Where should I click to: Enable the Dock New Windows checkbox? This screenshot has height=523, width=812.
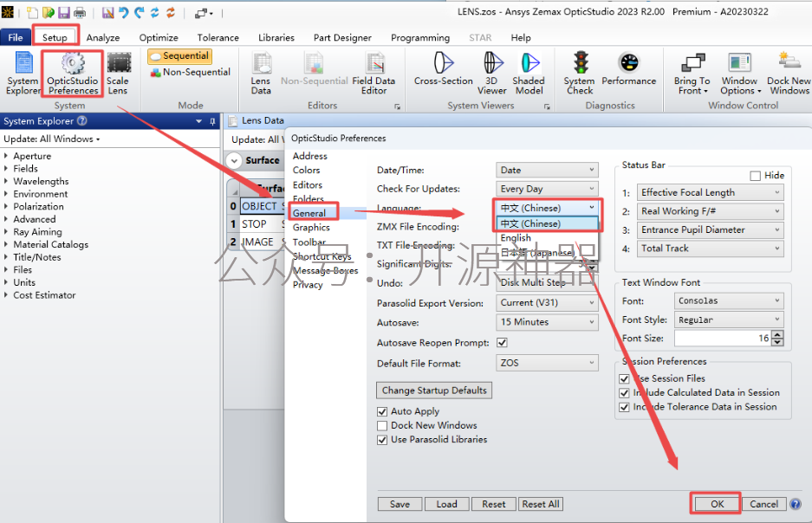tap(382, 426)
